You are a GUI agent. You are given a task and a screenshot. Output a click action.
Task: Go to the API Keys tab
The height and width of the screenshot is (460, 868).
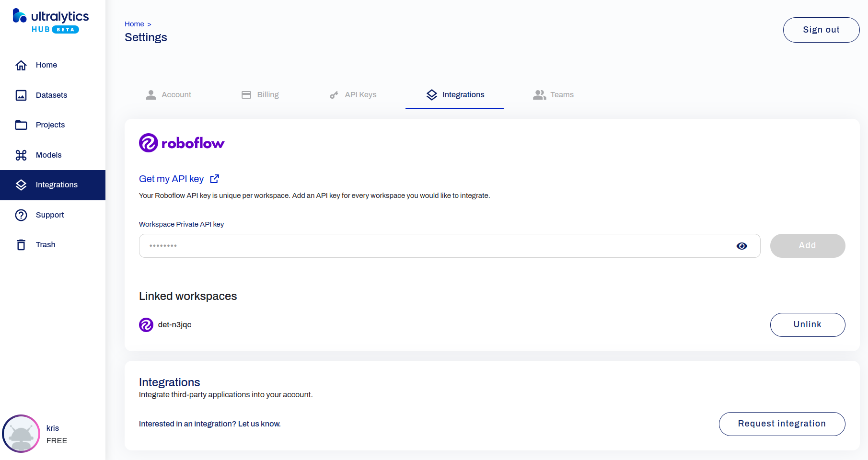coord(353,95)
